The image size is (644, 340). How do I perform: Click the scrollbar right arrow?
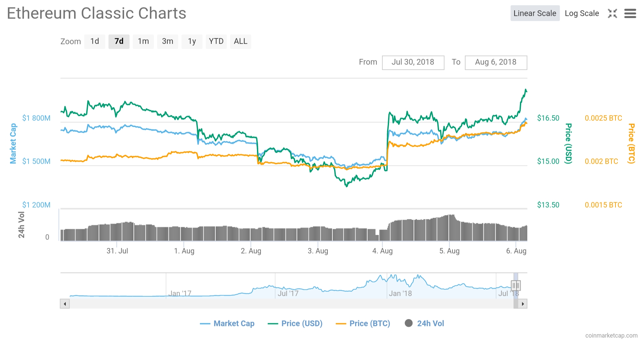pos(523,304)
